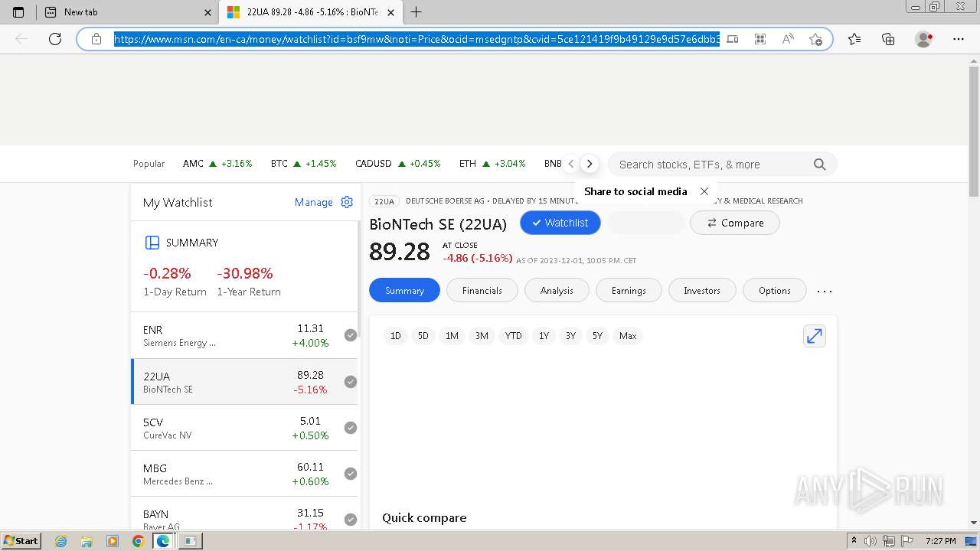
Task: Toggle ENR watchlist checkmark
Action: click(351, 335)
